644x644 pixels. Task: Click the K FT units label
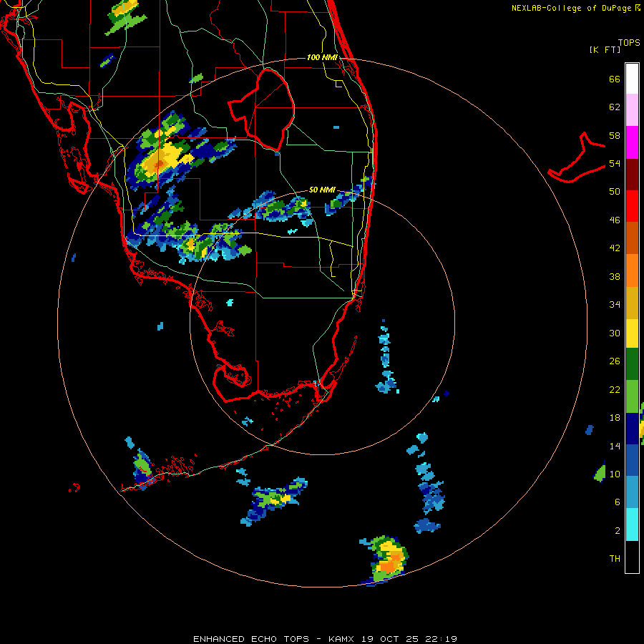click(x=605, y=50)
